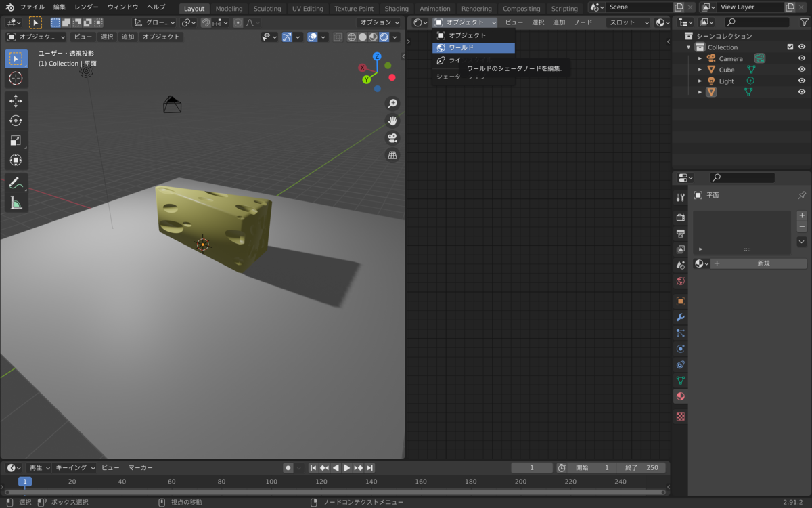Expand the Camera item in the outliner
This screenshot has height=508, width=812.
700,59
